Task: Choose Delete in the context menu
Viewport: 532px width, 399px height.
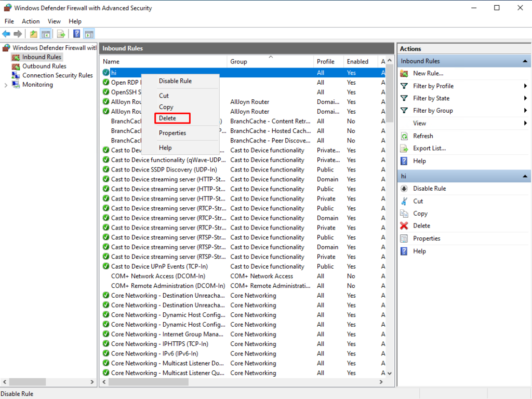Action: coord(172,118)
